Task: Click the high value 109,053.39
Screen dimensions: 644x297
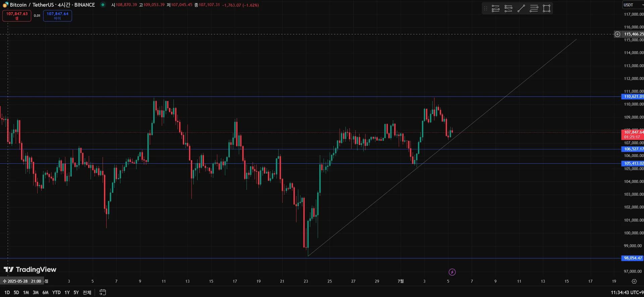Action: (154, 5)
